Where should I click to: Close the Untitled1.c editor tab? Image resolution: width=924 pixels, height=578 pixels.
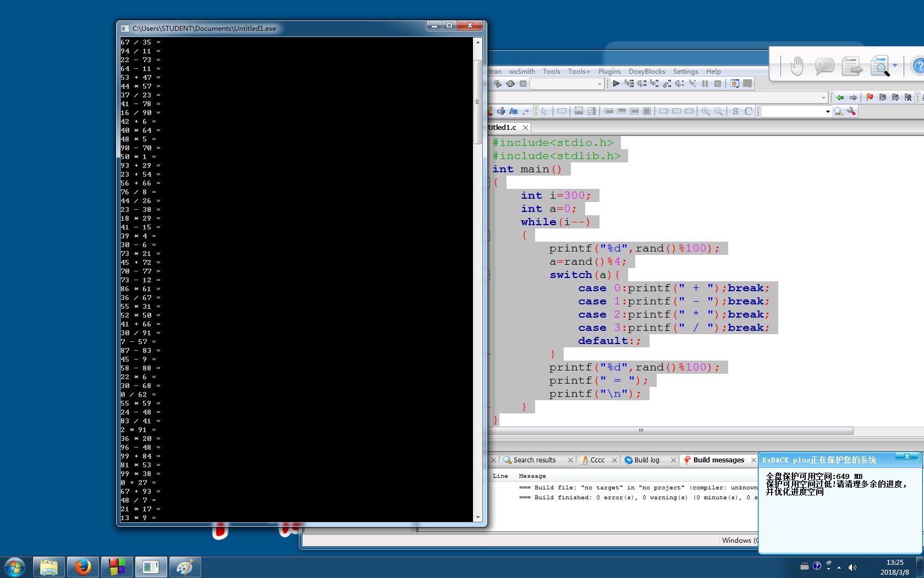[x=525, y=128]
